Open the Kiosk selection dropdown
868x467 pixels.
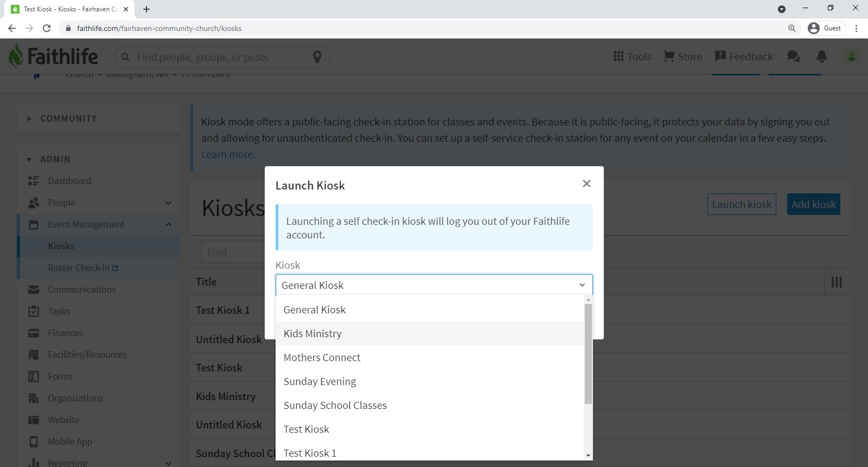pyautogui.click(x=434, y=285)
